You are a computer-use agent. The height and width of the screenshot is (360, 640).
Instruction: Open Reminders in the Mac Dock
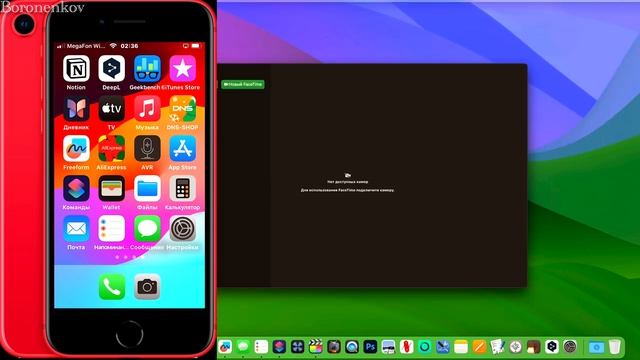pyautogui.click(x=261, y=347)
